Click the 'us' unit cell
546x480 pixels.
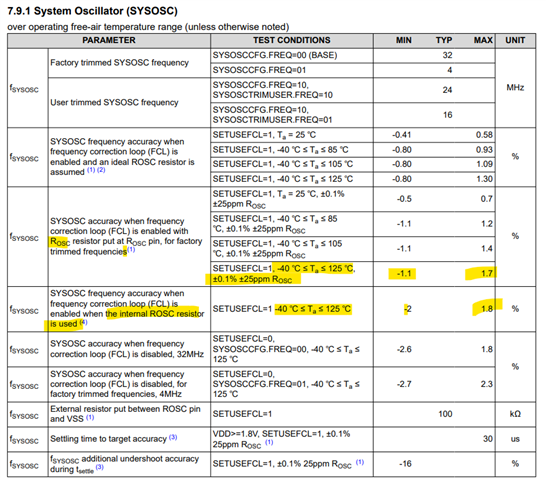(515, 439)
